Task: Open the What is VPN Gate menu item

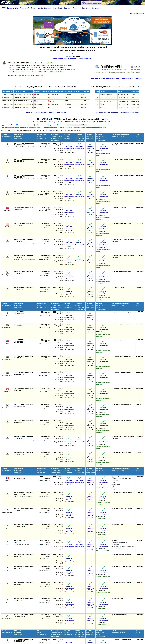Action: click(27, 8)
